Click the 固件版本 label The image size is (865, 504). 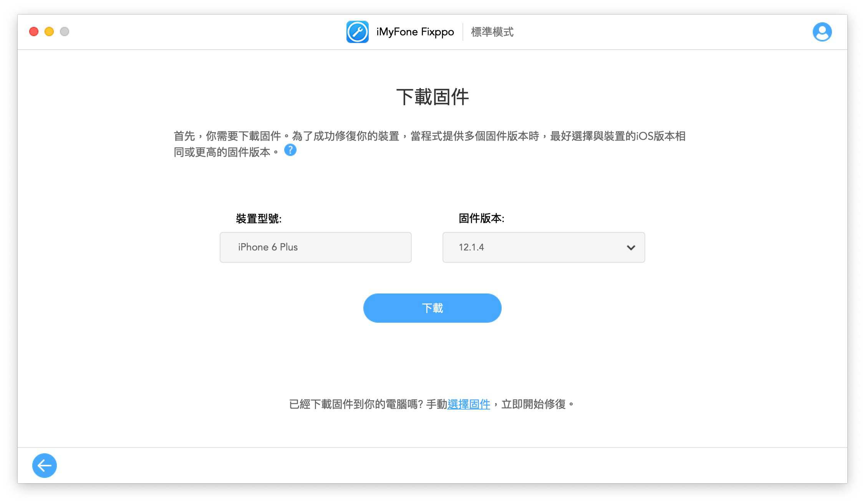coord(481,218)
